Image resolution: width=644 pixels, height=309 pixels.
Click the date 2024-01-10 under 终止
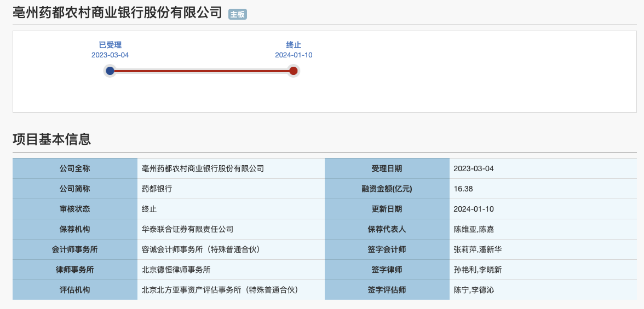pyautogui.click(x=294, y=55)
